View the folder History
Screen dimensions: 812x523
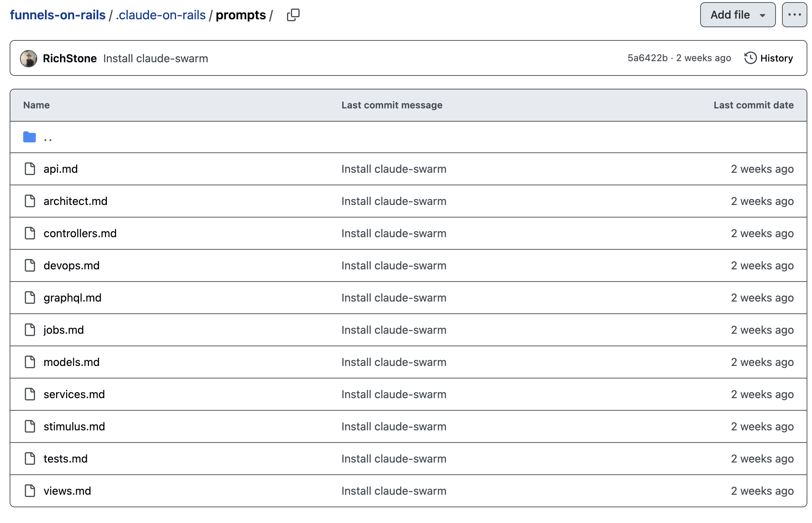tap(769, 58)
